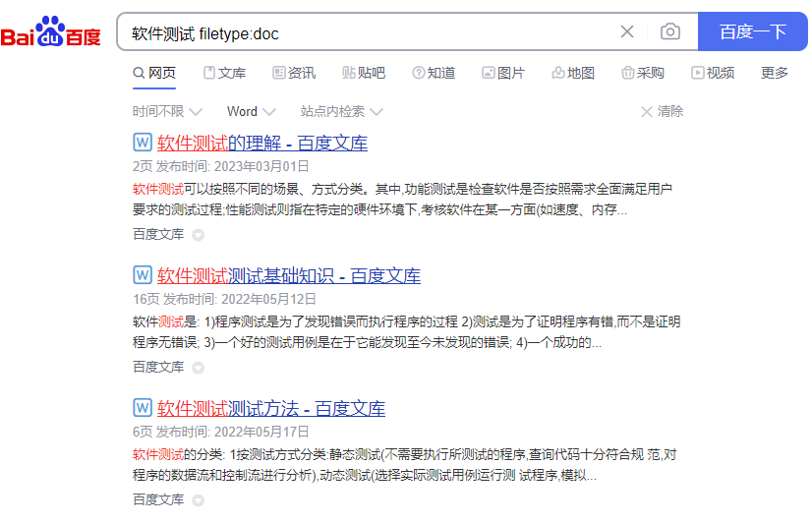Clear the search box with X icon
The width and height of the screenshot is (812, 524).
627,31
